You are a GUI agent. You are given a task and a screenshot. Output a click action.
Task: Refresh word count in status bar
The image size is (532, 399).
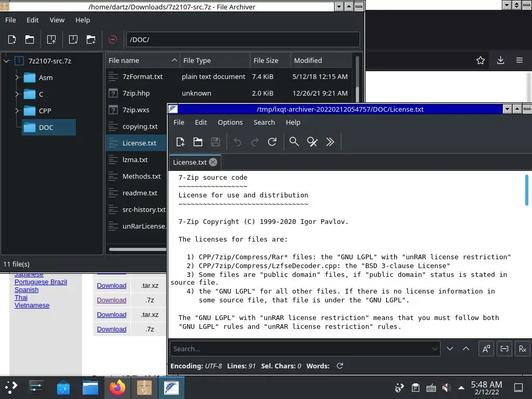(x=340, y=366)
